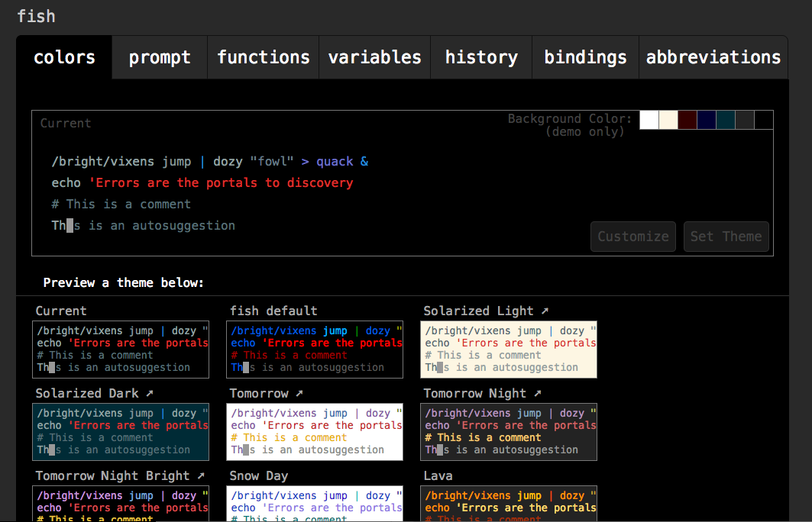Viewport: 812px width, 522px height.
Task: Preview the Tomorrow Night Bright theme
Action: (x=121, y=504)
